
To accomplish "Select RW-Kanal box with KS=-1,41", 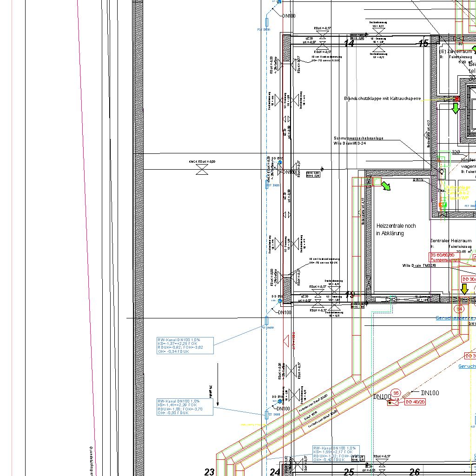I will click(185, 407).
